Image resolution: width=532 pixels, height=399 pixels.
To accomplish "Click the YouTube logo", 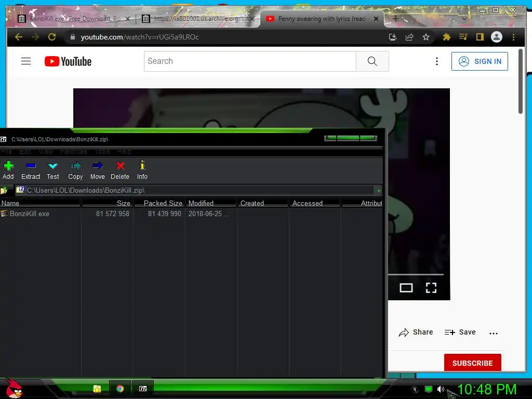I will [68, 61].
